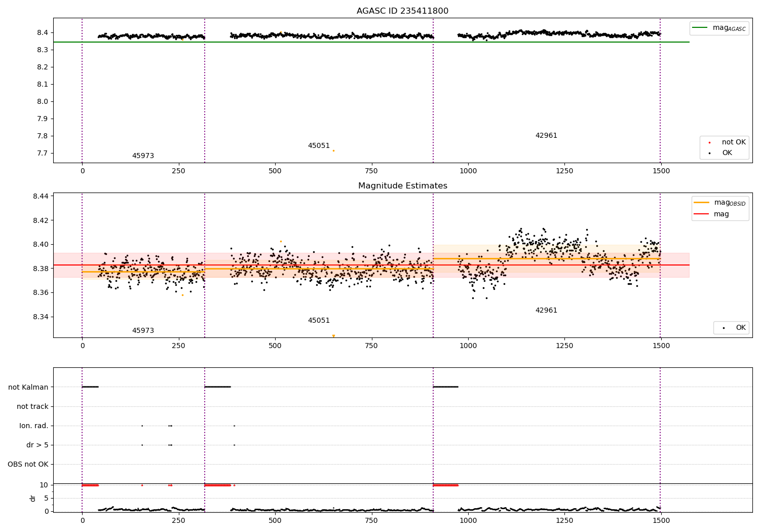Click x-tick 250 under the top plot

(178, 171)
